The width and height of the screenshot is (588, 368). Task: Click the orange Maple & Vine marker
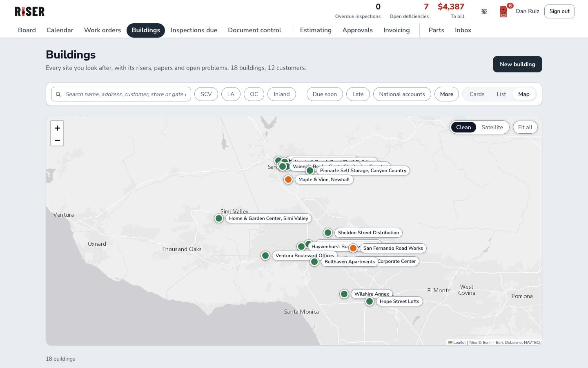(288, 180)
